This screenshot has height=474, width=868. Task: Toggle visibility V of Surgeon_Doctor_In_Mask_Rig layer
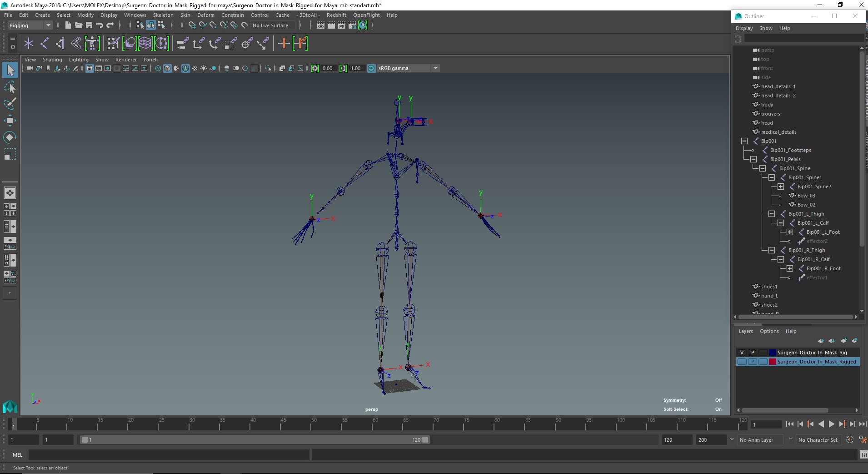(x=742, y=353)
